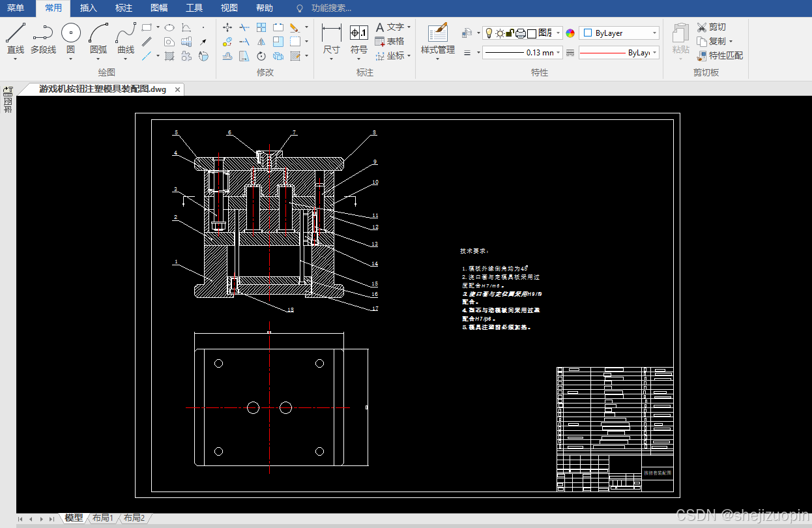Choose the 圆弧 arc tool
812x528 pixels.
coord(98,39)
